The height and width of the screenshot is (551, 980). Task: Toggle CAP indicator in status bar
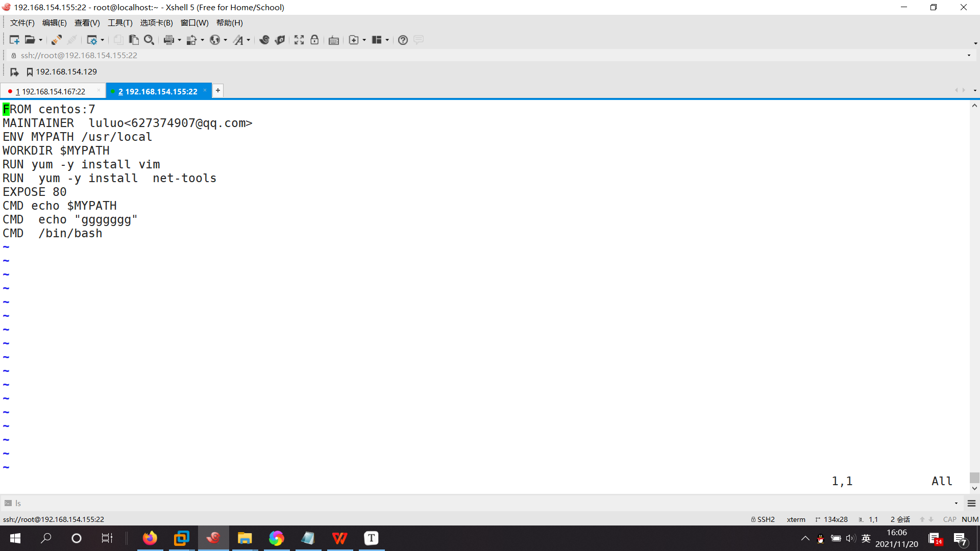(x=949, y=519)
